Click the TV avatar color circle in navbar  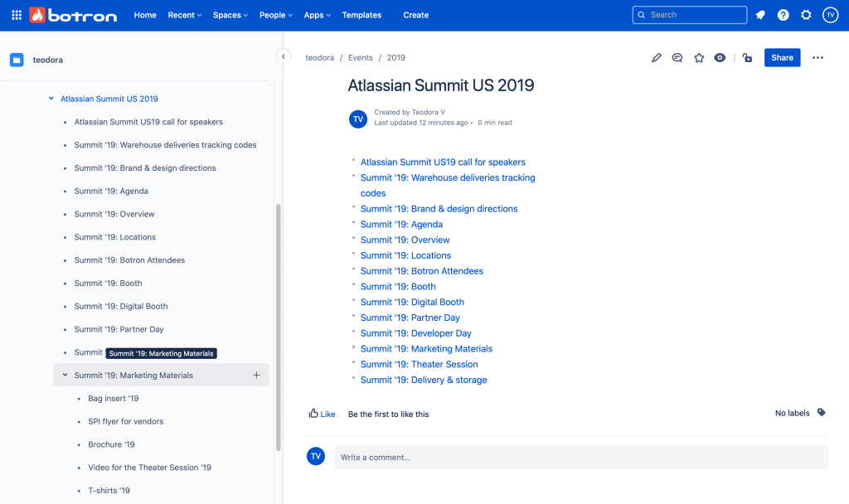(x=830, y=14)
